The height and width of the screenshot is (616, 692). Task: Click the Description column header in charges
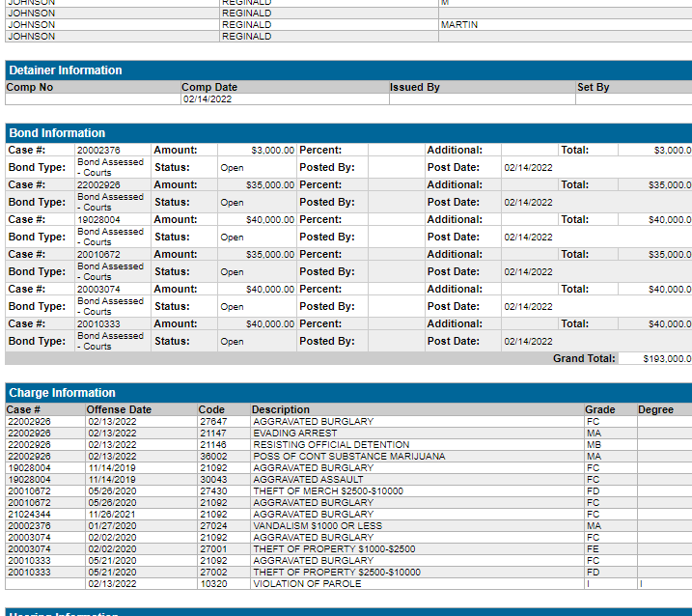(281, 409)
